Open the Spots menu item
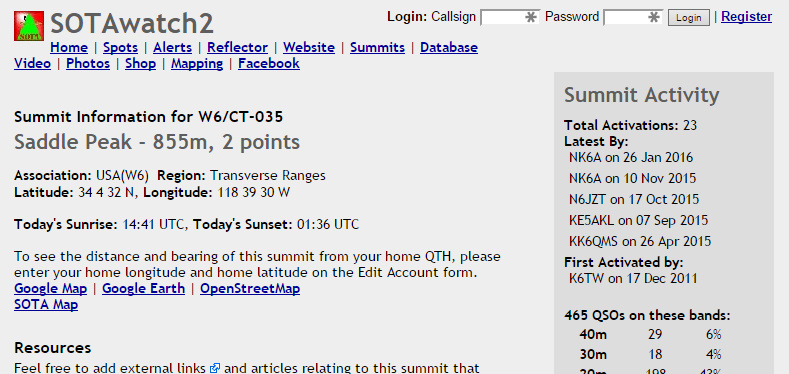Image resolution: width=789 pixels, height=374 pixels. (120, 47)
